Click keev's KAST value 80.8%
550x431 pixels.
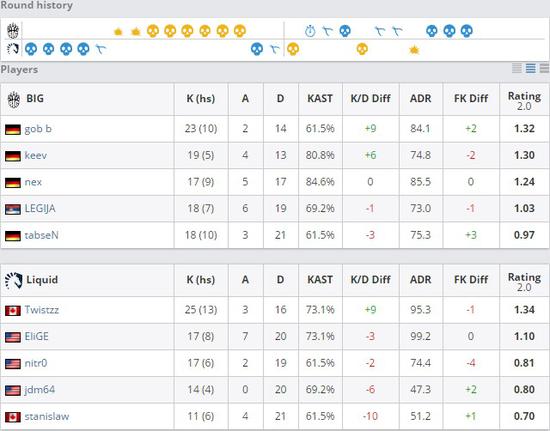coord(320,155)
